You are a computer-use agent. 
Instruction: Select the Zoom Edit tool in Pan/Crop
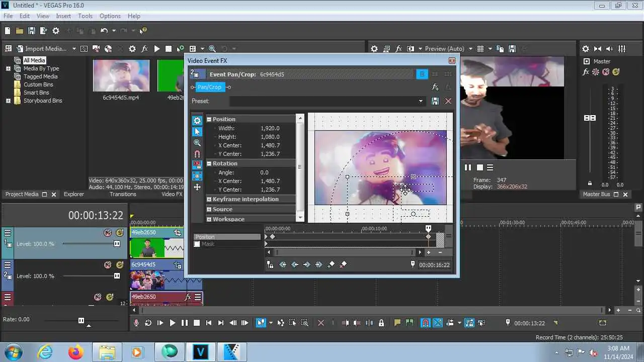pyautogui.click(x=197, y=143)
